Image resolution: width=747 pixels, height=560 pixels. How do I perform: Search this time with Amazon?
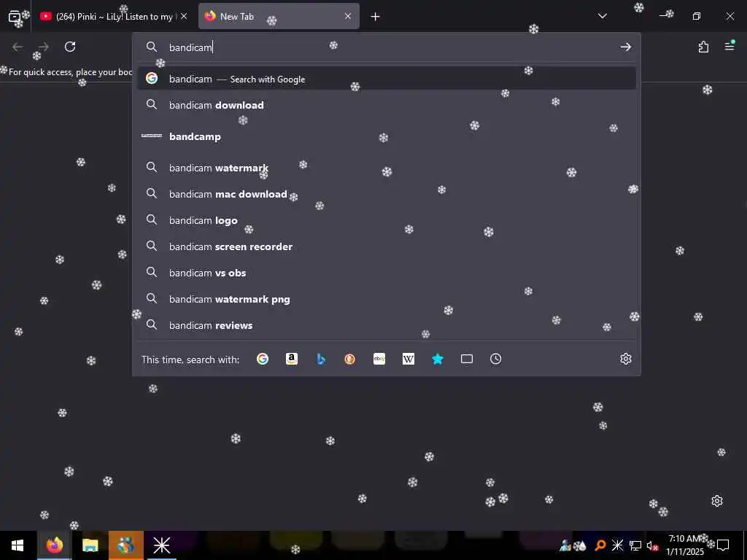(292, 359)
